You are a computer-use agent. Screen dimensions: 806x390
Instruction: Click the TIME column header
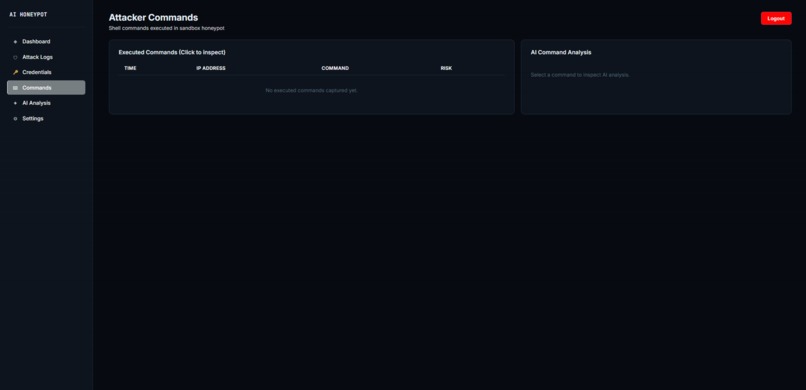[x=131, y=68]
